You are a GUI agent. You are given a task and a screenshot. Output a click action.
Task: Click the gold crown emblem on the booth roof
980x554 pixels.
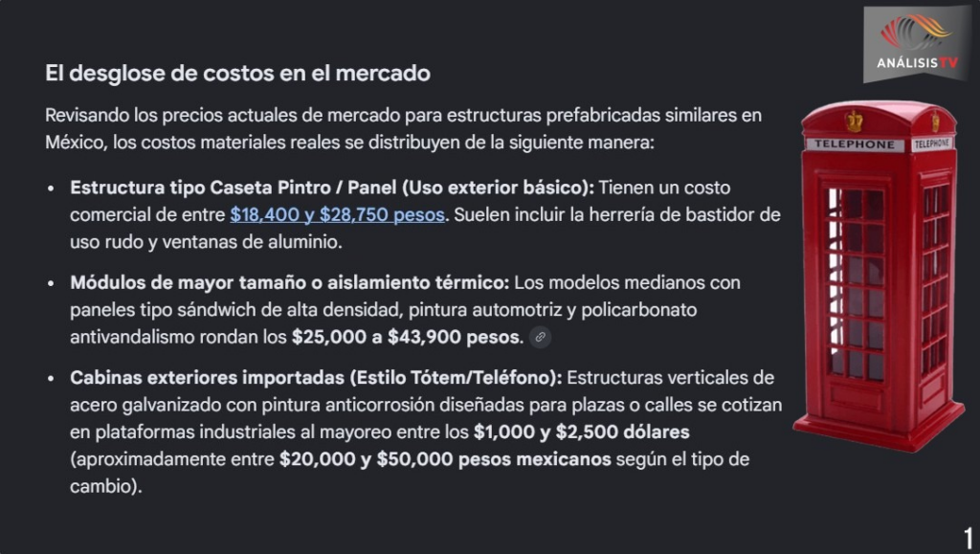coord(854,122)
